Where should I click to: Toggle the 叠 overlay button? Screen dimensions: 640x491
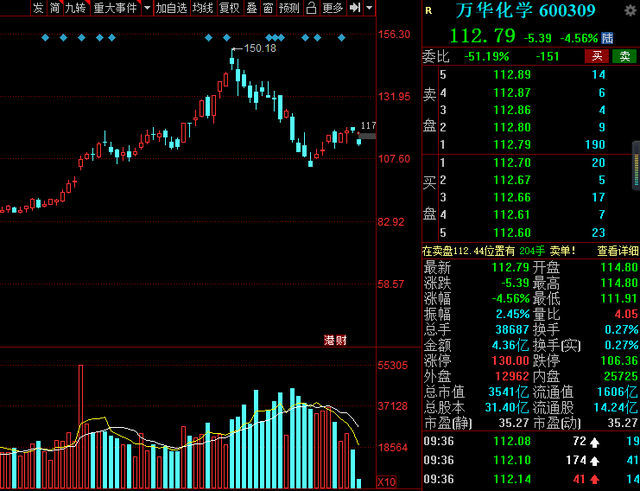pos(251,8)
